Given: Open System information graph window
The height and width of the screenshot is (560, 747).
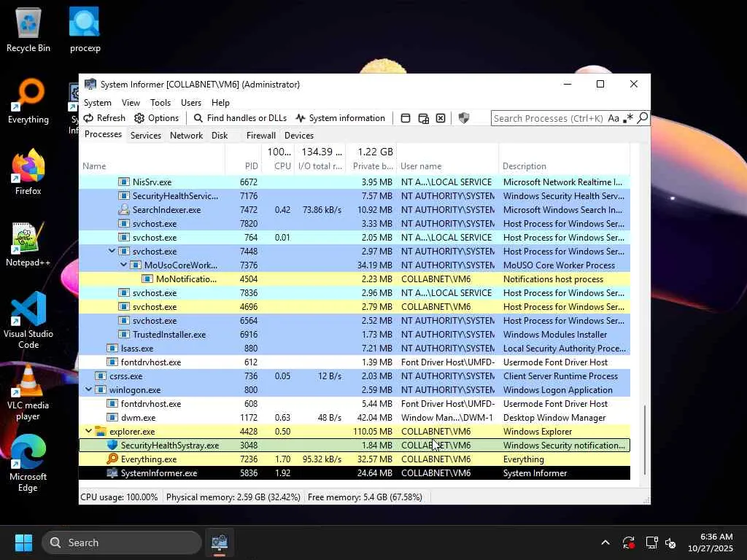Looking at the screenshot, I should [340, 118].
